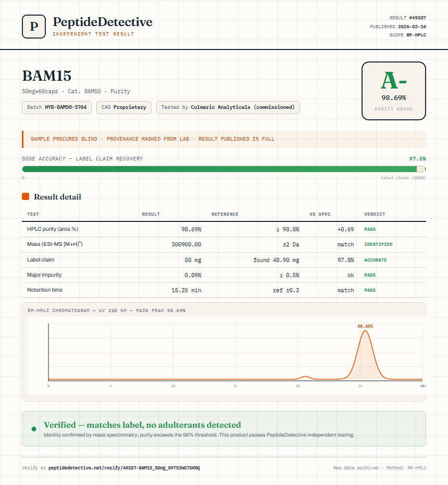Click the 300900.00 mass result value
Viewport: 448px width, 485px height.
[x=186, y=244]
